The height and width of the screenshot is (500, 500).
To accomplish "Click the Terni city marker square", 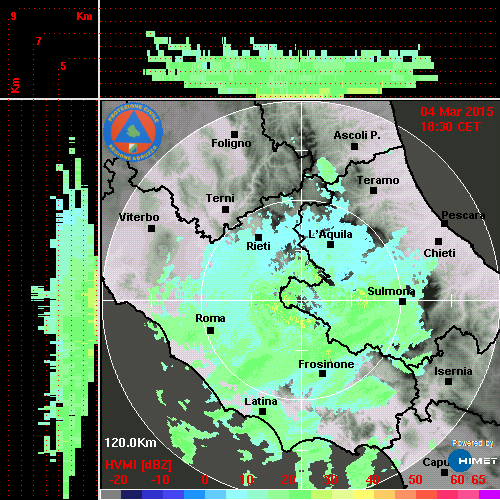I will click(x=225, y=210).
